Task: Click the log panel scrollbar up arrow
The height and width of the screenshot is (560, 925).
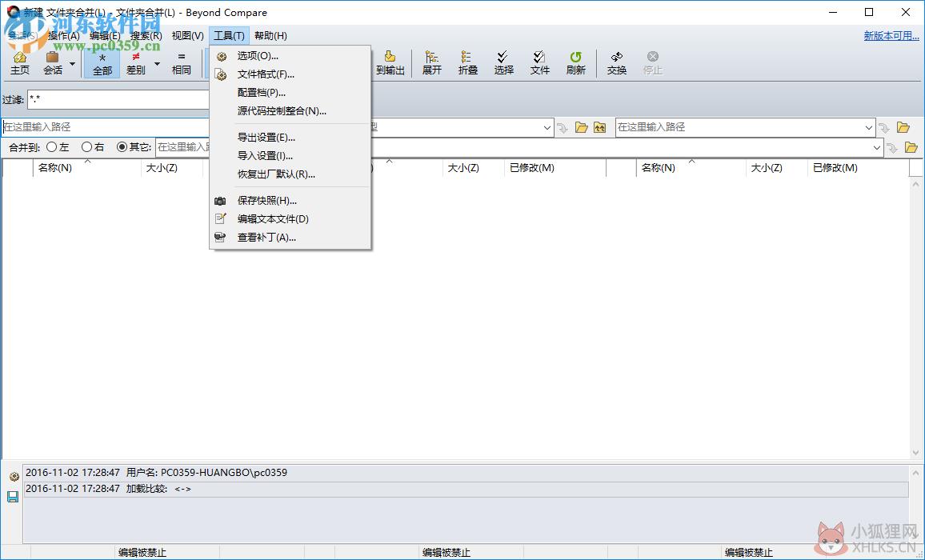Action: tap(916, 473)
